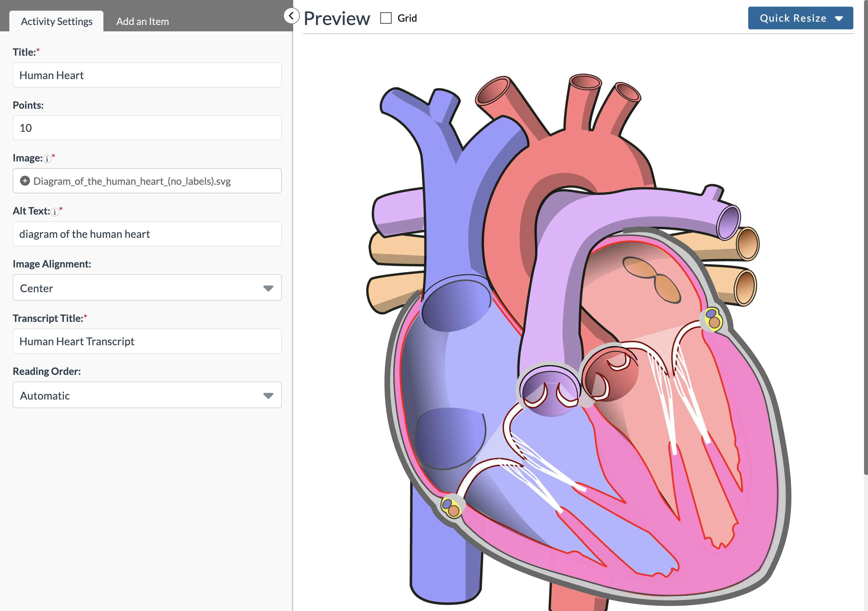This screenshot has width=868, height=611.
Task: Click the Diagram_of_the_human_heart image file field
Action: coord(147,181)
